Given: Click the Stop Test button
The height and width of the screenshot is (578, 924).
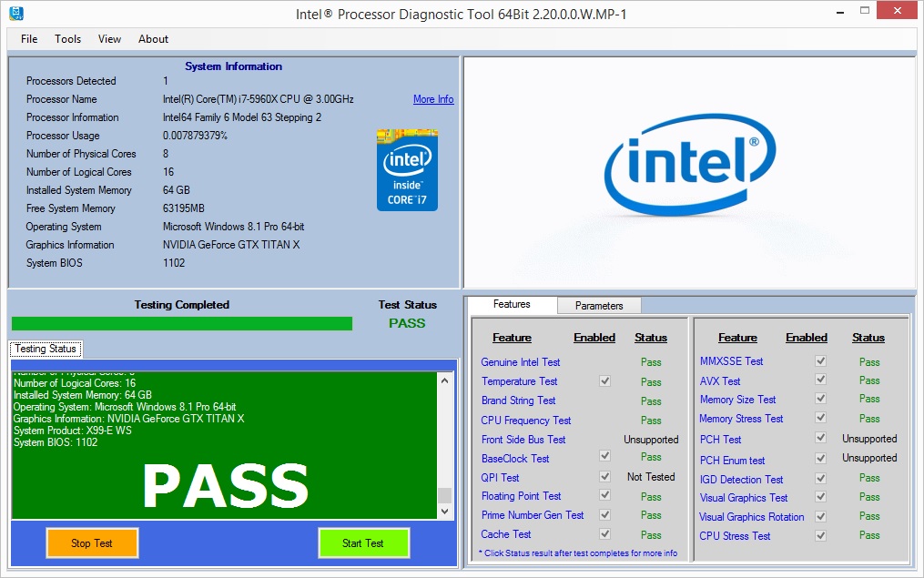Looking at the screenshot, I should (92, 543).
